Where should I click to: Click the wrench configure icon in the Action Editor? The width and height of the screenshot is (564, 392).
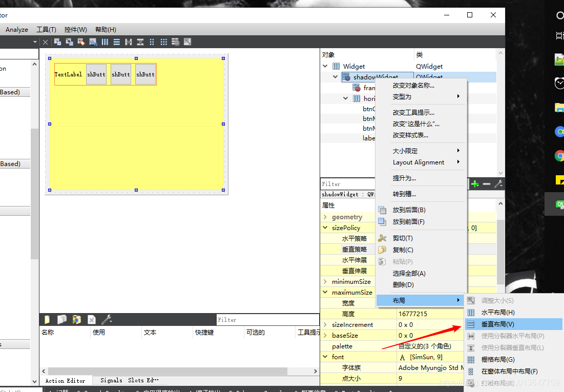tap(107, 320)
